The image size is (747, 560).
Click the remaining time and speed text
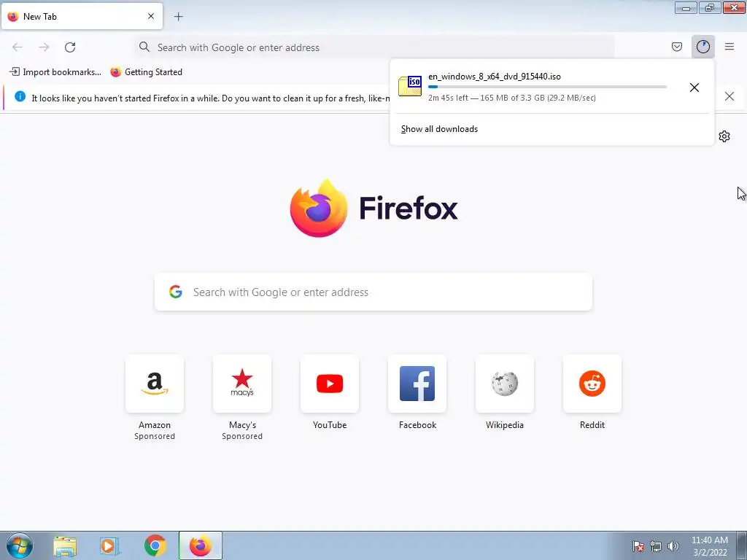(x=511, y=98)
